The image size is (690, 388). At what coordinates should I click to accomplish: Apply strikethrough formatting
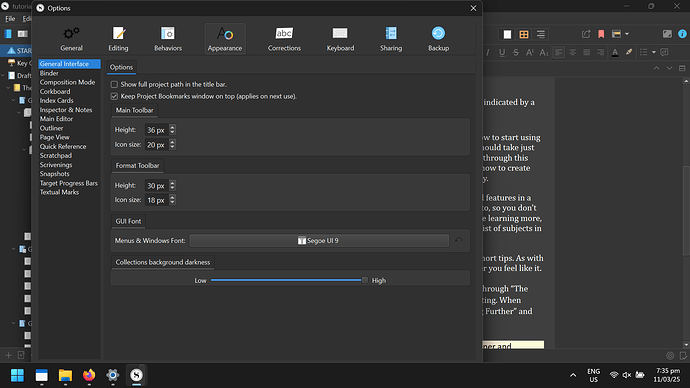pos(516,52)
